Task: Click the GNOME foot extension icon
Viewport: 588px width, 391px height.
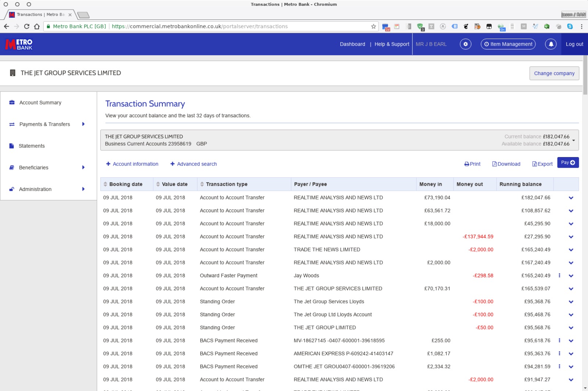Action: pyautogui.click(x=466, y=26)
